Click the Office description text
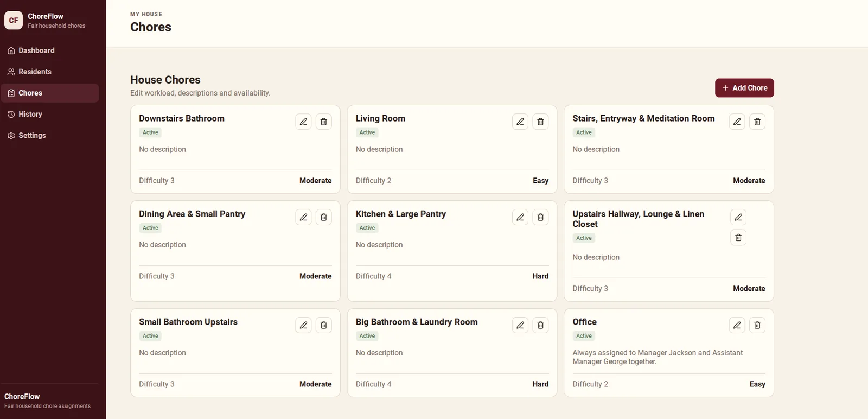868x419 pixels. click(x=658, y=357)
